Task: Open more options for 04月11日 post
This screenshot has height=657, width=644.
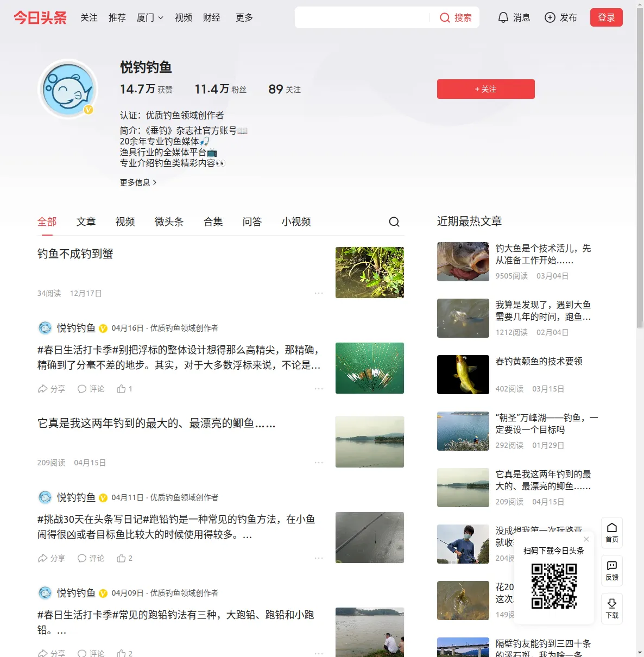Action: (319, 558)
